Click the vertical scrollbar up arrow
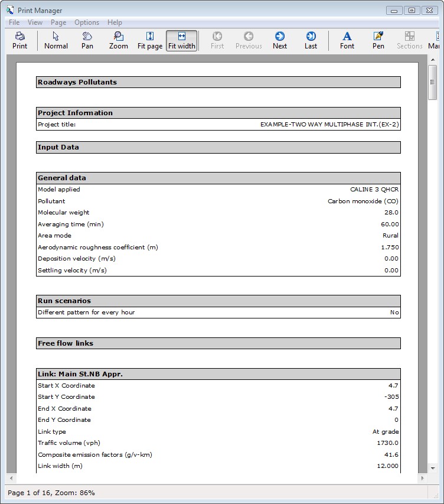This screenshot has height=504, width=444. click(x=433, y=60)
